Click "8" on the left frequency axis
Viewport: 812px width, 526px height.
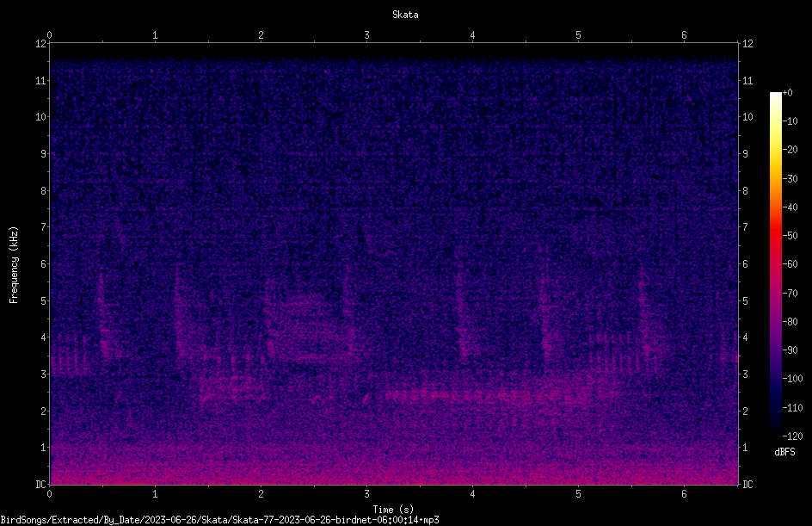pos(44,191)
